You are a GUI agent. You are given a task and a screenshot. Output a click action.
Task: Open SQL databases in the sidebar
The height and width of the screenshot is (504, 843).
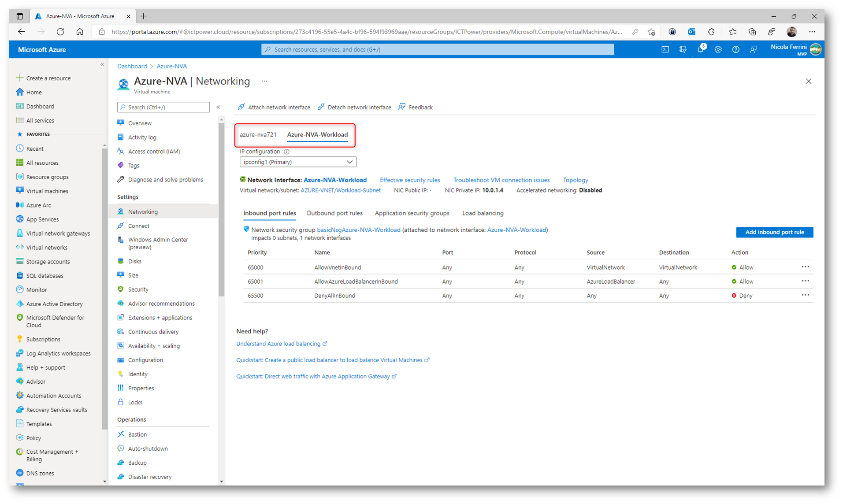[x=45, y=275]
